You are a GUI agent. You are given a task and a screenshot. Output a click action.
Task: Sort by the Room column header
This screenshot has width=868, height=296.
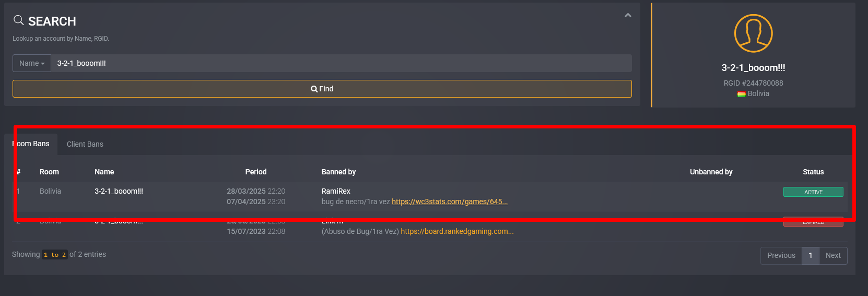(49, 172)
